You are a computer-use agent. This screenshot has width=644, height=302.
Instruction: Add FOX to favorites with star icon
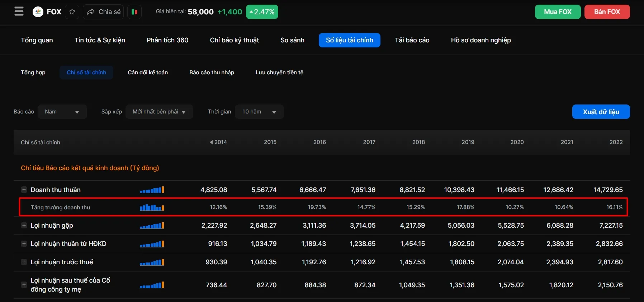tap(72, 12)
